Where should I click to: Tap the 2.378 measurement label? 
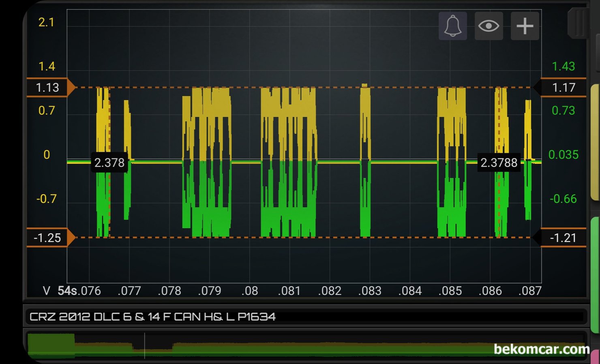pyautogui.click(x=109, y=163)
